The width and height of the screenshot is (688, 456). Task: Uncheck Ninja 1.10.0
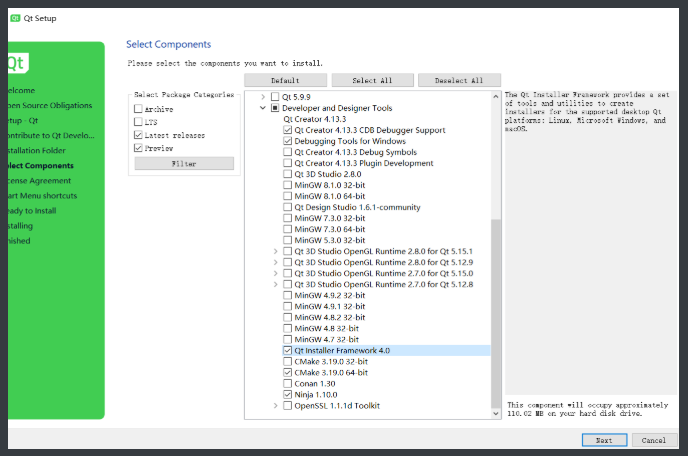click(287, 395)
